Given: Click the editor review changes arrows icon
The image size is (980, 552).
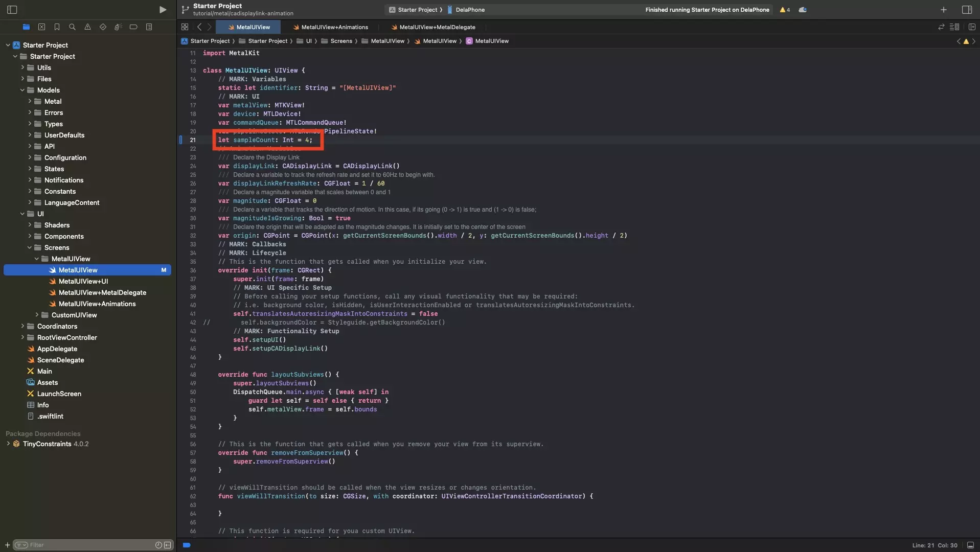Looking at the screenshot, I should tap(941, 27).
